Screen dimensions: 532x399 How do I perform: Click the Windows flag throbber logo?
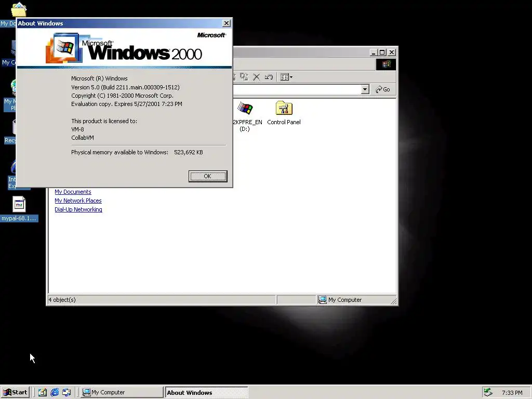coord(386,64)
